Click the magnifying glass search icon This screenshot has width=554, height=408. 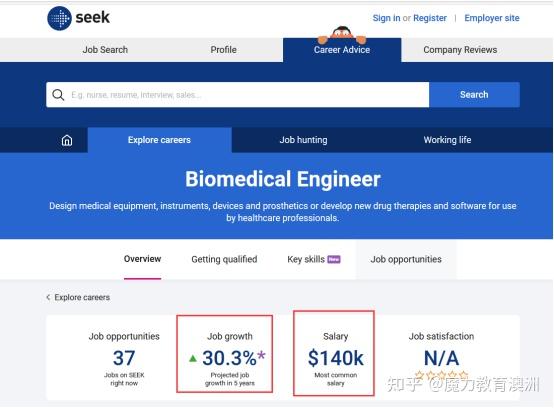click(x=58, y=95)
